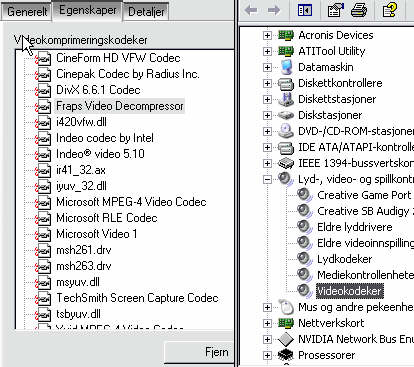414x367 pixels.
Task: Select Cinepak Codec by Radius Inc.
Action: (x=128, y=74)
